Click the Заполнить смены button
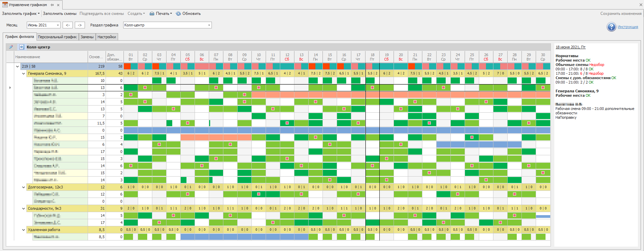644x251 pixels. click(60, 14)
